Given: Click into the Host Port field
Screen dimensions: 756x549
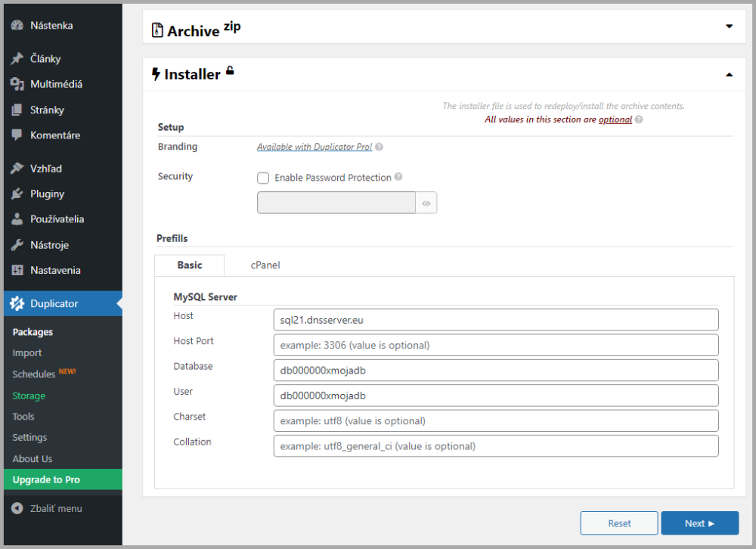Looking at the screenshot, I should (x=495, y=345).
